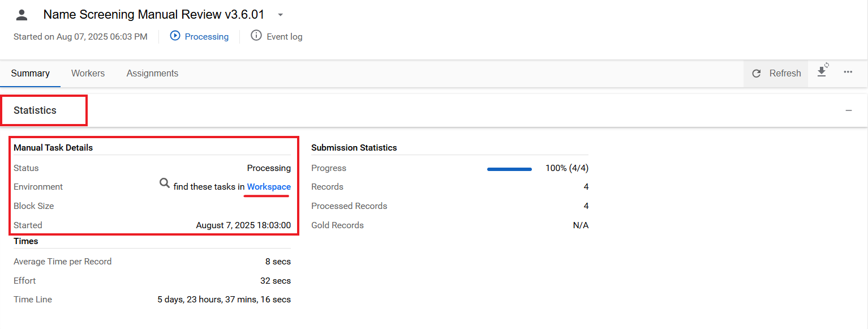The image size is (868, 329).
Task: Click the 'Time Line' label
Action: 33,300
